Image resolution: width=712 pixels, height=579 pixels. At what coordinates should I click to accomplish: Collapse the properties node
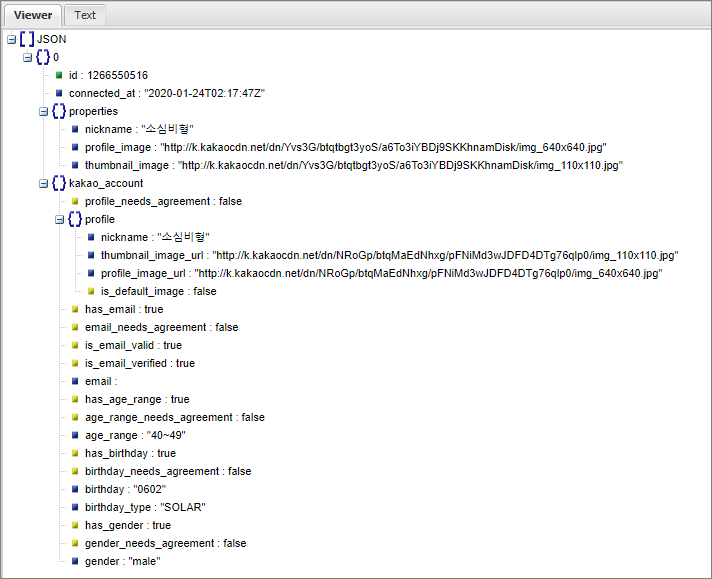(44, 112)
